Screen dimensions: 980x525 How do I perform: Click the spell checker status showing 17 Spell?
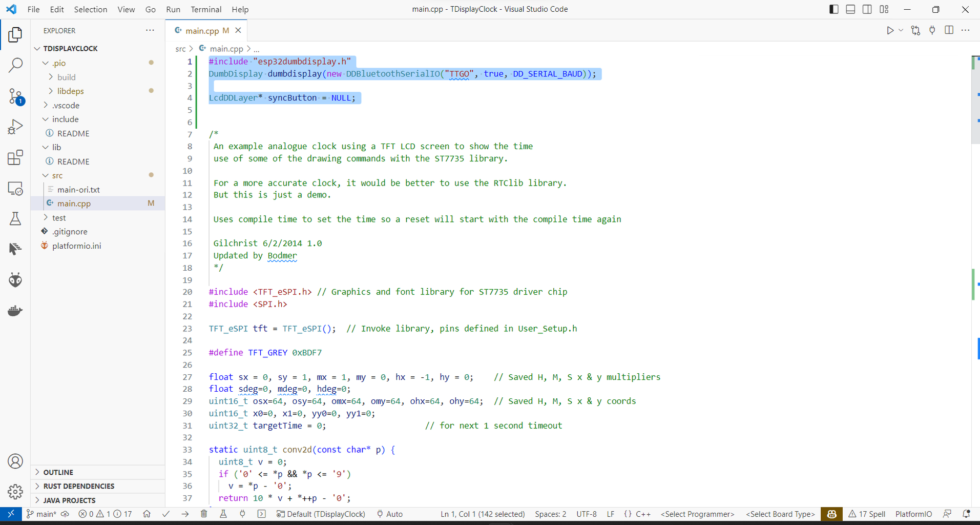(867, 514)
